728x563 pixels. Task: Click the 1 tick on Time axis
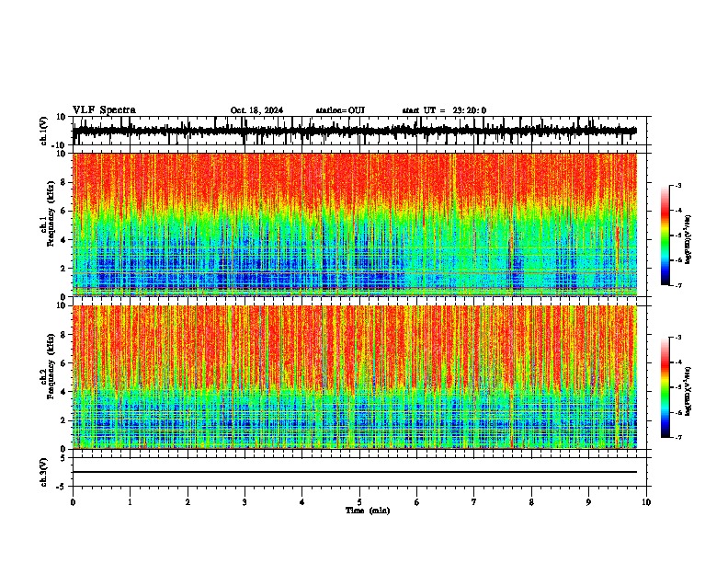pyautogui.click(x=130, y=502)
